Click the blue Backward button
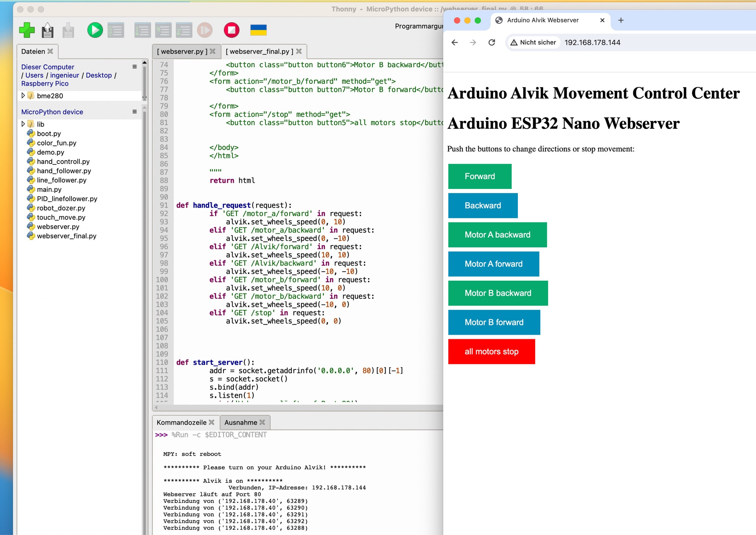Image resolution: width=756 pixels, height=535 pixels. click(x=483, y=205)
